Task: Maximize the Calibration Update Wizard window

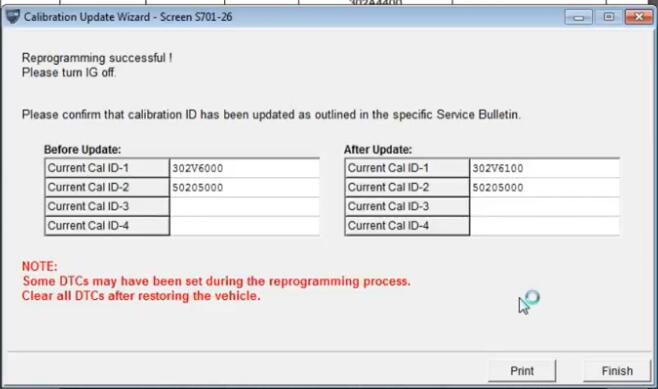Action: [x=608, y=17]
